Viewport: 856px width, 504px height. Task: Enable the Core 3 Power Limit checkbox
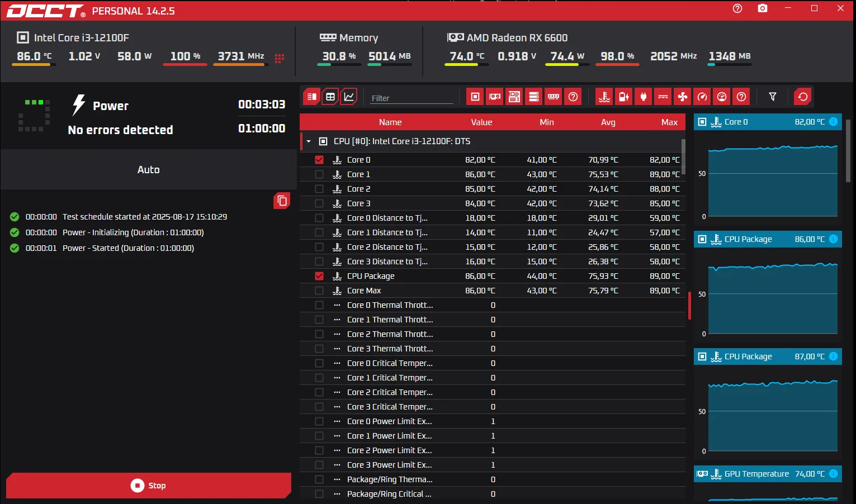[x=319, y=465]
